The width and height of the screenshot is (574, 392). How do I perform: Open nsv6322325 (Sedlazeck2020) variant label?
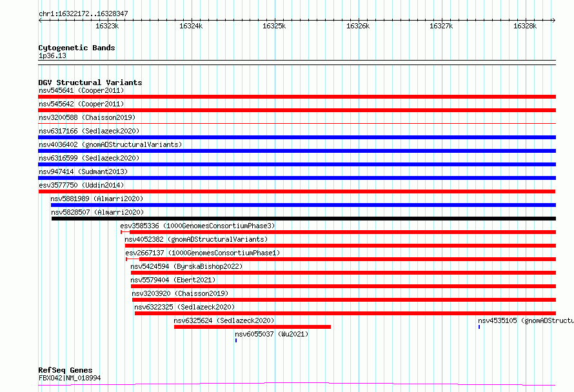coord(184,307)
